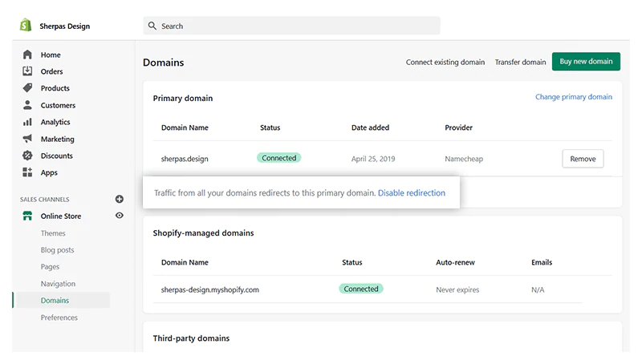
Task: Click the Discounts badge icon
Action: (27, 156)
